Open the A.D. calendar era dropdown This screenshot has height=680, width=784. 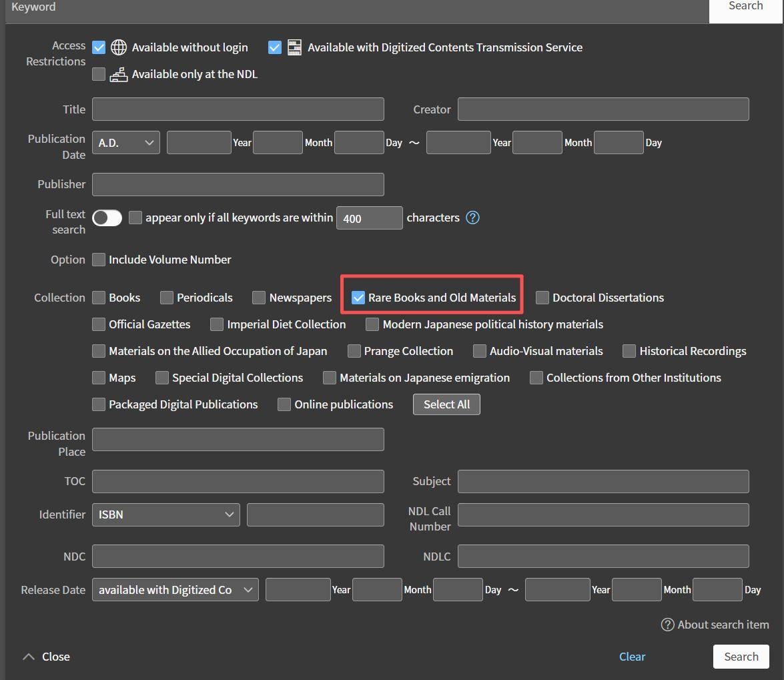pos(126,143)
